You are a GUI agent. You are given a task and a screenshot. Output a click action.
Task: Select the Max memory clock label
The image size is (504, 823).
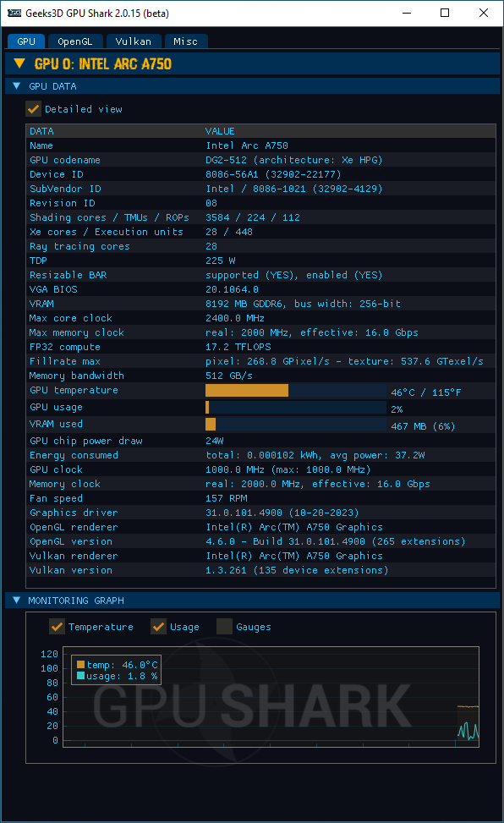point(77,332)
